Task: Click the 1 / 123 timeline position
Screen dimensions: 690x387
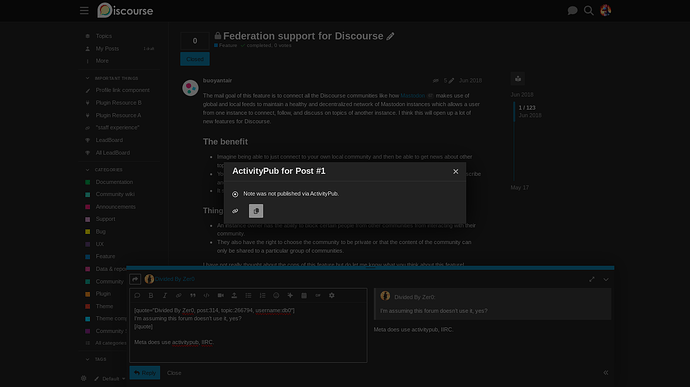Action: click(527, 108)
